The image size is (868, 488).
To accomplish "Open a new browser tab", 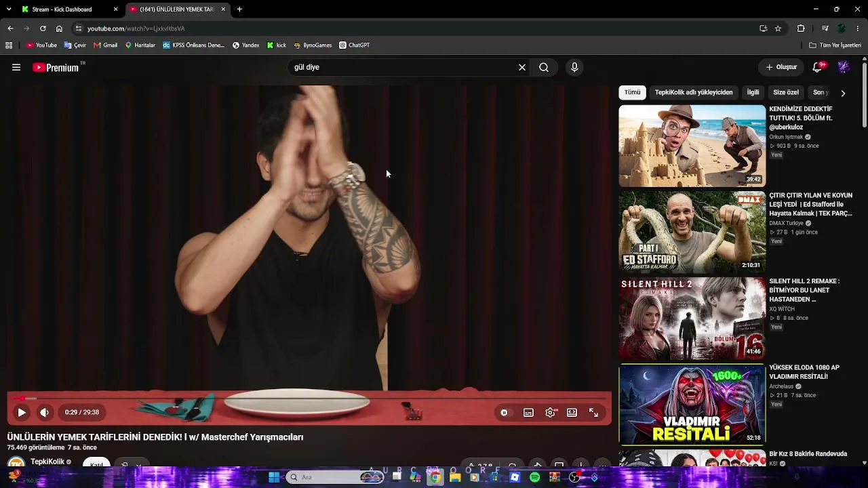I will [239, 9].
